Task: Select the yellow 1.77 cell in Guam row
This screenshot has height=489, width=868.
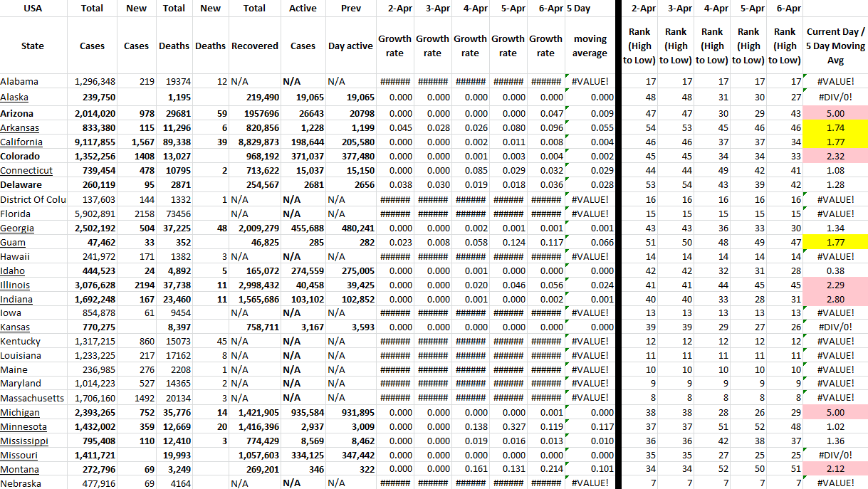Action: pyautogui.click(x=835, y=242)
